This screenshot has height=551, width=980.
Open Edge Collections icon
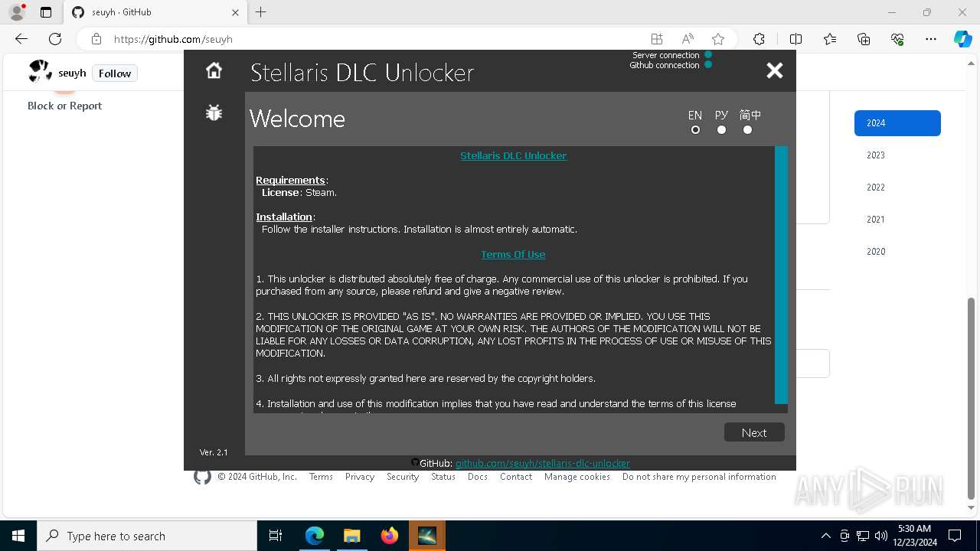pyautogui.click(x=864, y=39)
